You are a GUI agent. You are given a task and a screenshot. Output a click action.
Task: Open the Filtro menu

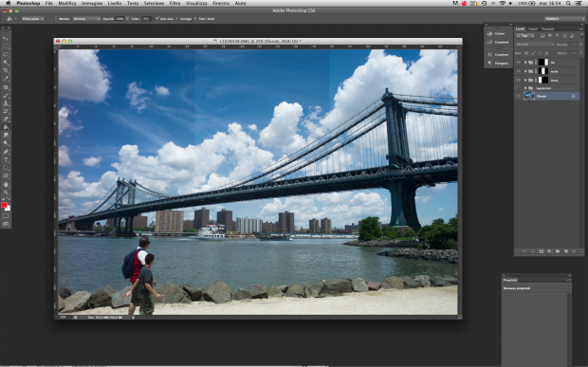[x=175, y=3]
